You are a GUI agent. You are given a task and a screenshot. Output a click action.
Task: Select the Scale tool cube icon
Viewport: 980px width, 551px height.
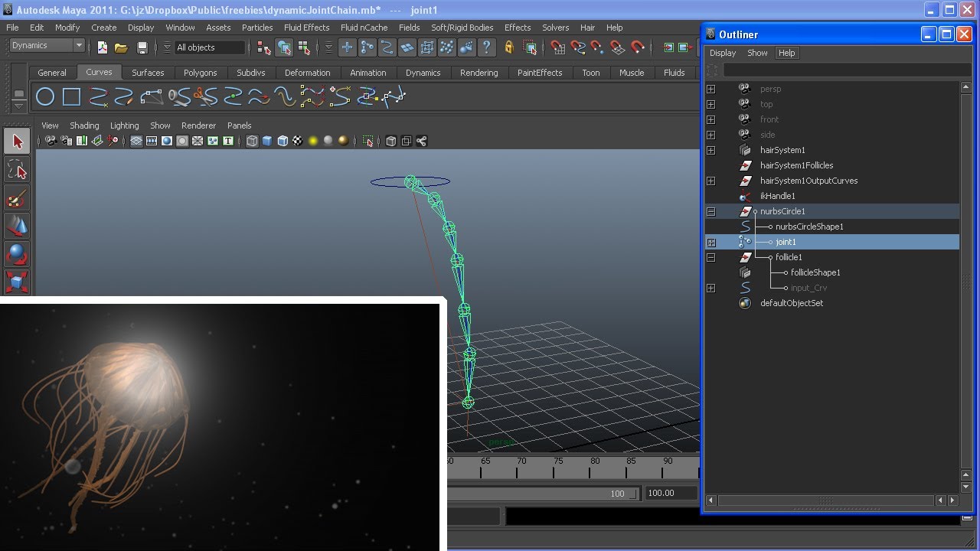tap(17, 282)
